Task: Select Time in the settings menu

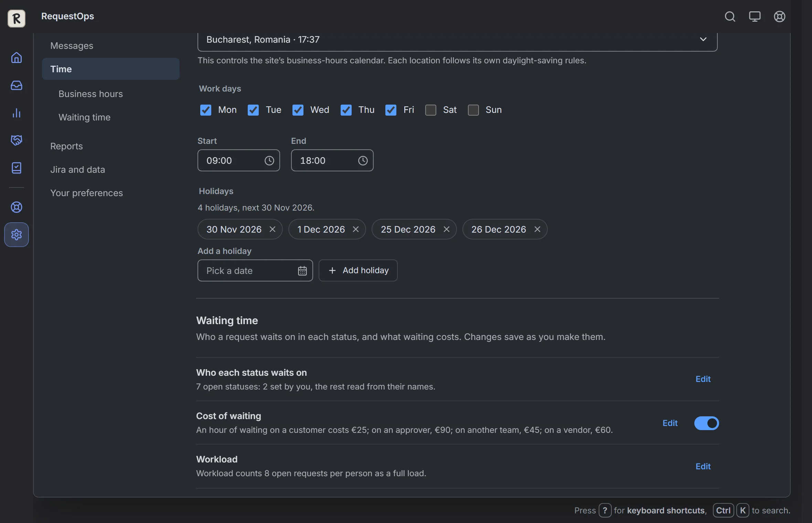Action: coord(111,69)
